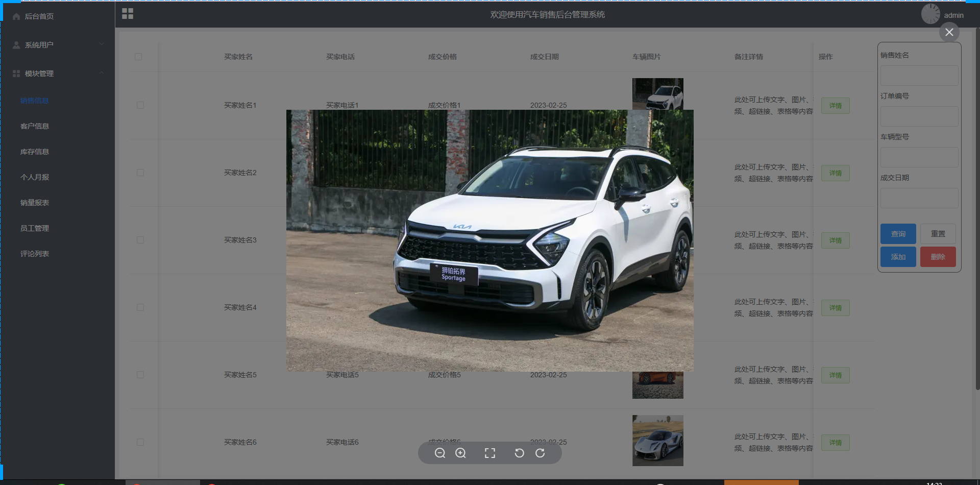This screenshot has height=485, width=980.
Task: Open 客户信息 in the sidebar
Action: 35,126
